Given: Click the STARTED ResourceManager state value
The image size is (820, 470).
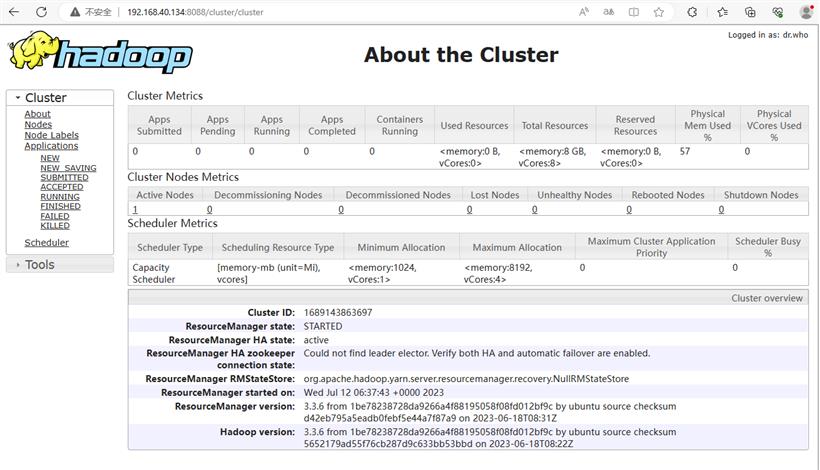Looking at the screenshot, I should (323, 326).
